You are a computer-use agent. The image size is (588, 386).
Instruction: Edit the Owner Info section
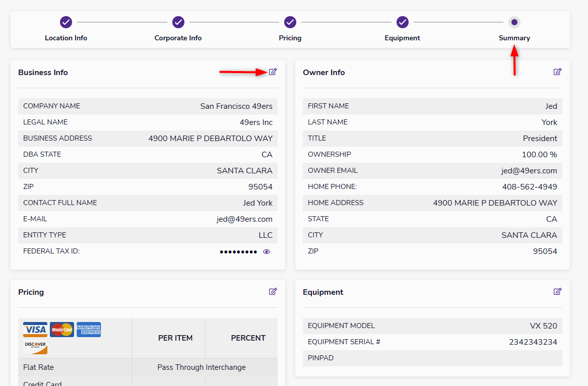coord(557,72)
